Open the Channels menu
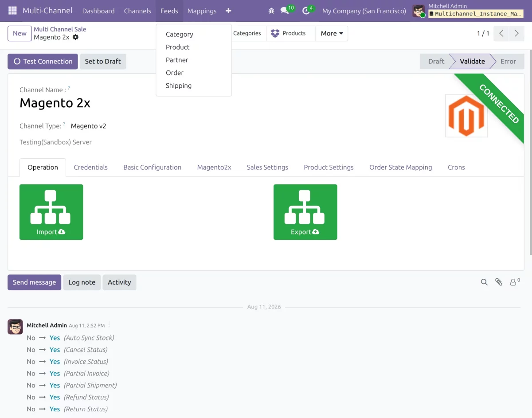532x418 pixels. pyautogui.click(x=137, y=11)
